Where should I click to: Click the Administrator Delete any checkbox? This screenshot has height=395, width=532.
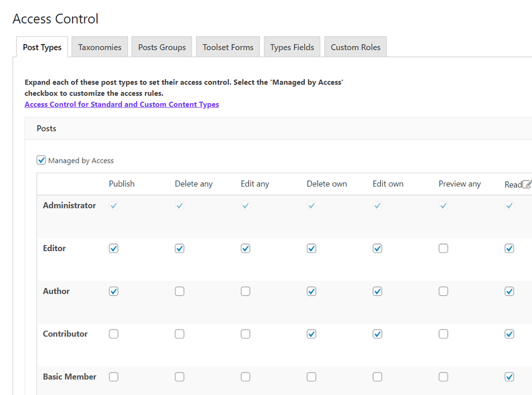tap(179, 205)
